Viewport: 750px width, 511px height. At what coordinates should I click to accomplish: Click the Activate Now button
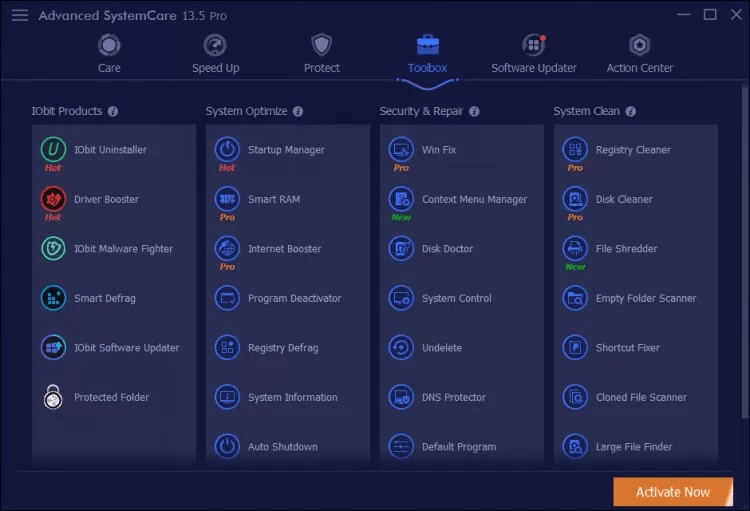coord(673,492)
